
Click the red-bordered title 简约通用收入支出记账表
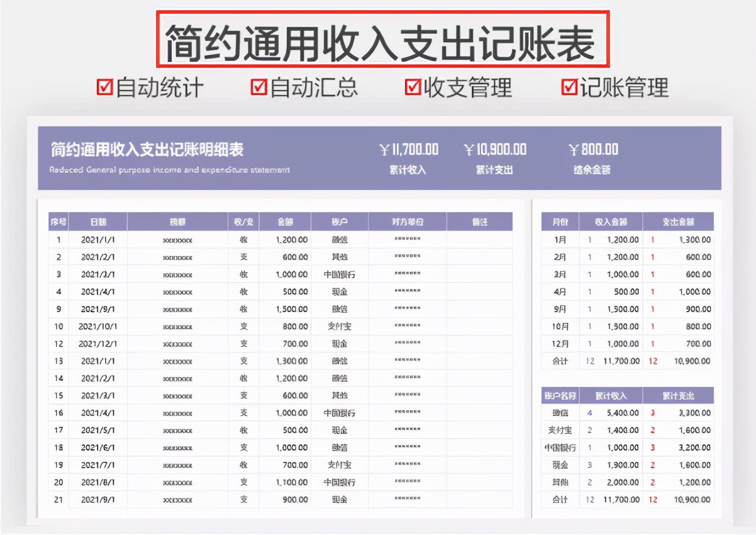[x=378, y=39]
